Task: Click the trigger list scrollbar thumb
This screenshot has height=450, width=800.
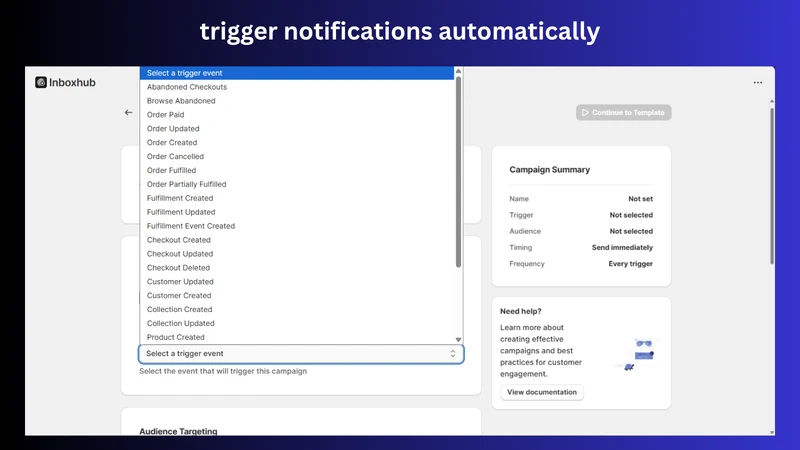Action: pos(458,171)
